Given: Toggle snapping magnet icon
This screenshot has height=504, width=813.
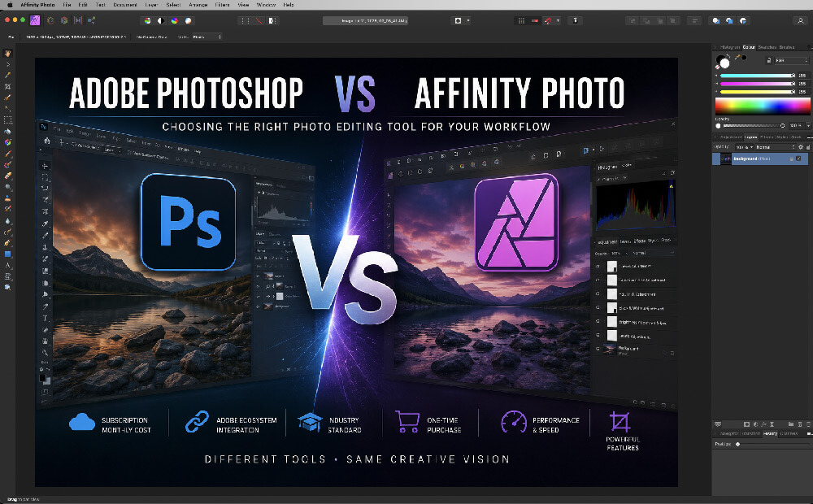Looking at the screenshot, I should click(547, 21).
